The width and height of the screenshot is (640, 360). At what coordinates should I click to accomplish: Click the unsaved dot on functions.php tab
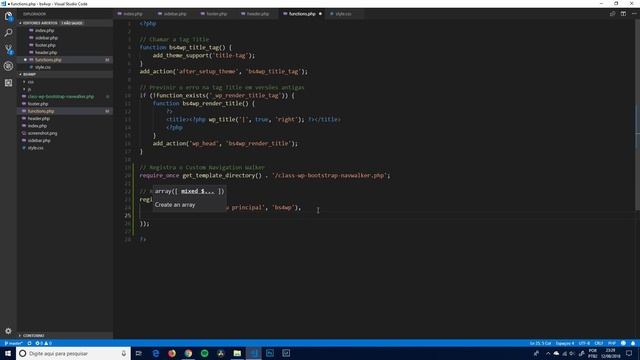point(320,14)
